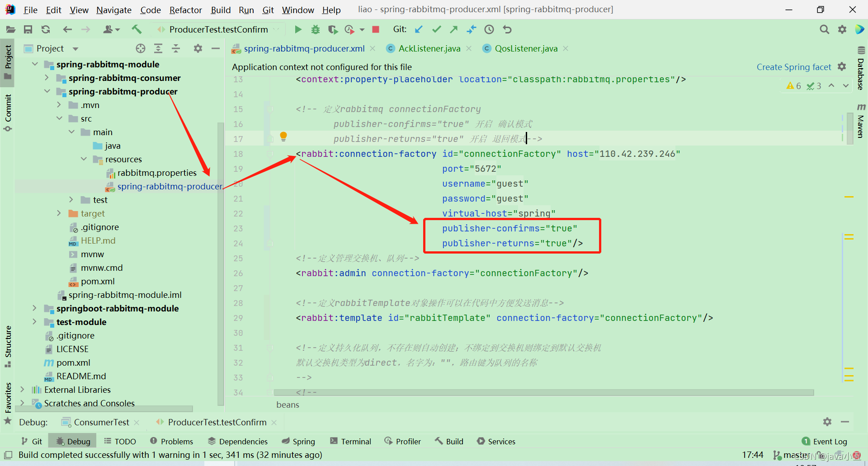Click the editor horizontal scrollbar

[x=544, y=392]
